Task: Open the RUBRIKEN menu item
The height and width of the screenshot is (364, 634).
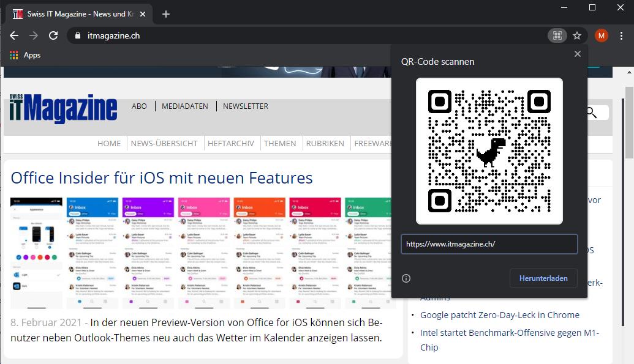Action: [325, 143]
